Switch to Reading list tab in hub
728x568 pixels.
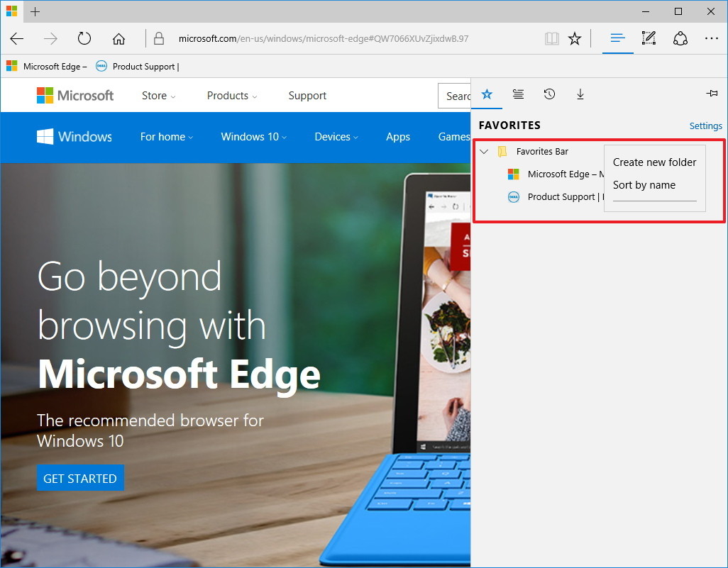point(518,95)
